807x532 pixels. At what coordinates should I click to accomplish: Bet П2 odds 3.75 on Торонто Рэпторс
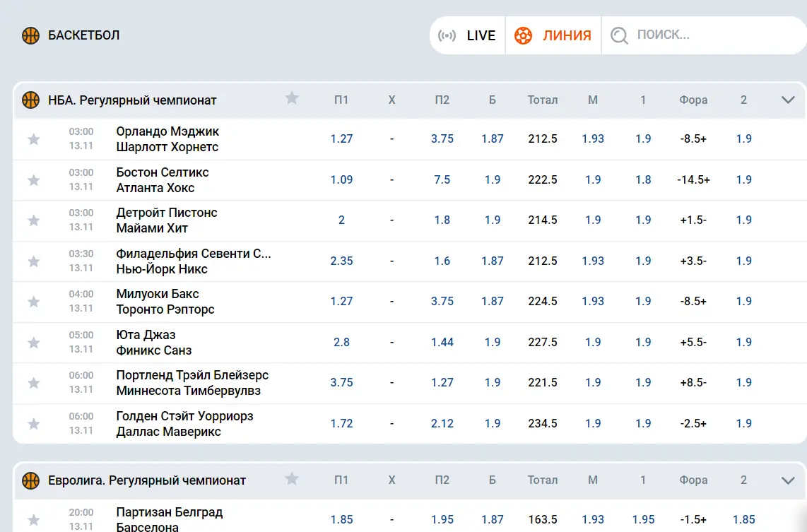click(442, 302)
